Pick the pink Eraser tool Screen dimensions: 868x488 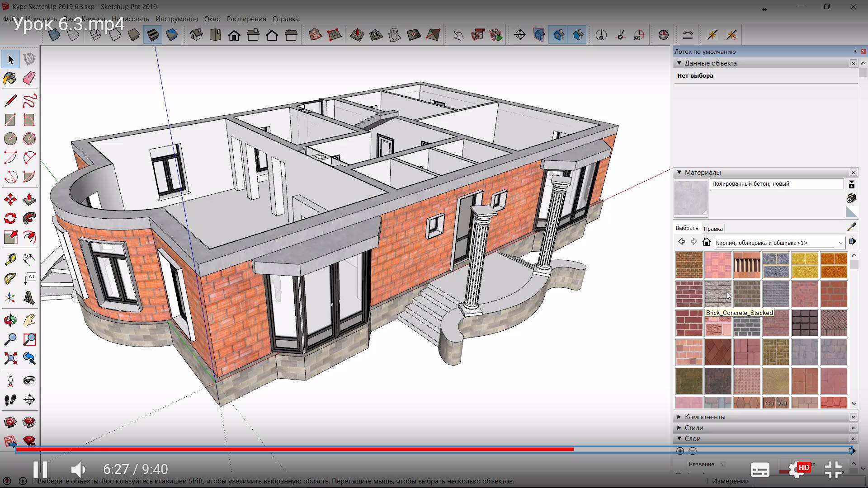pos(29,78)
